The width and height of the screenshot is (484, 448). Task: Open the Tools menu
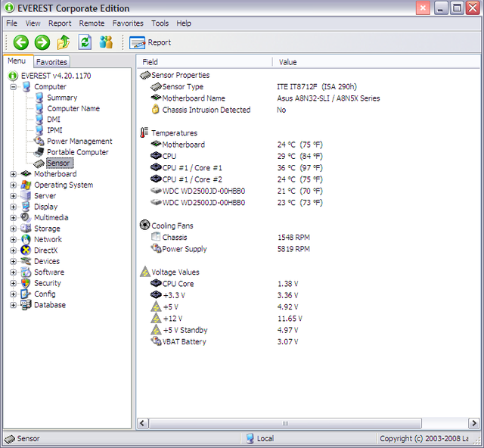[x=160, y=23]
